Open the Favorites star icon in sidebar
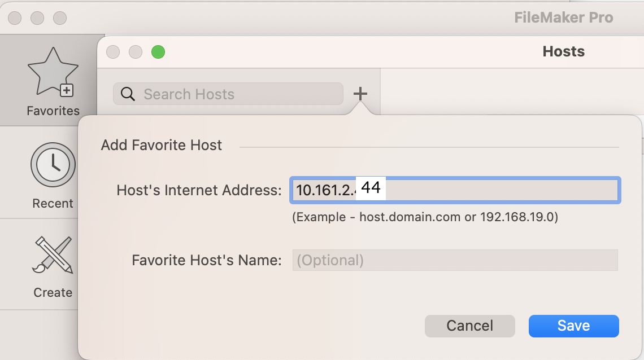The height and width of the screenshot is (360, 644). [x=53, y=73]
